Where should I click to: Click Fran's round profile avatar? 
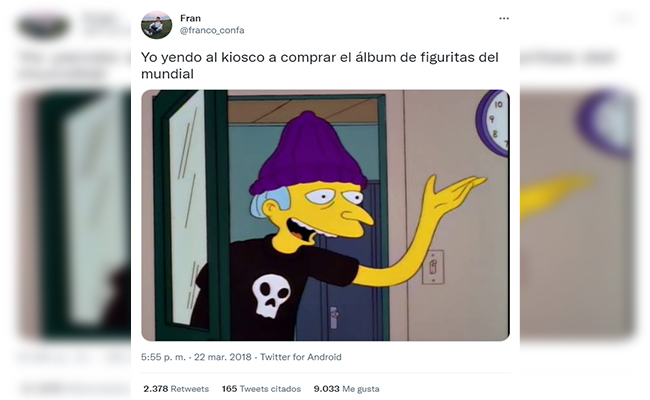click(x=156, y=25)
